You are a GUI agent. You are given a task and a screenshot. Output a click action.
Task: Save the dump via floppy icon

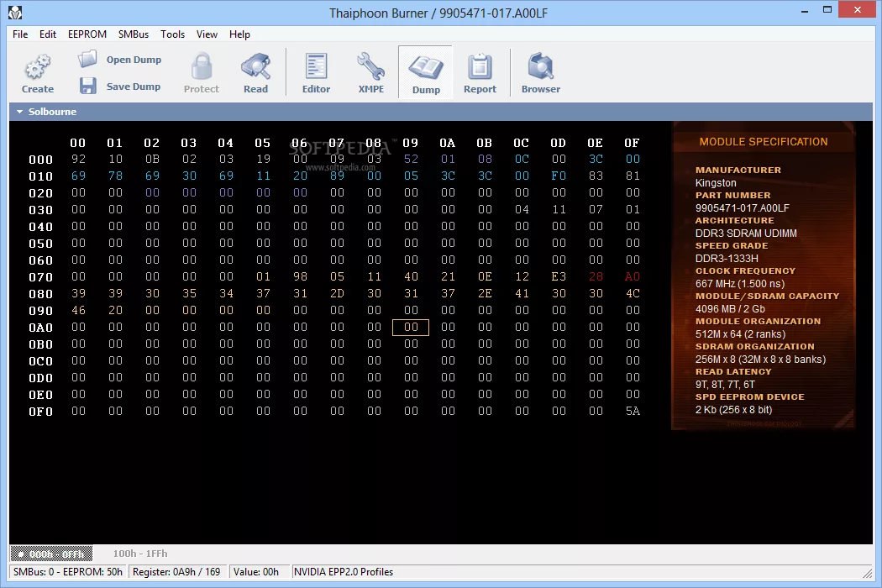pyautogui.click(x=87, y=86)
